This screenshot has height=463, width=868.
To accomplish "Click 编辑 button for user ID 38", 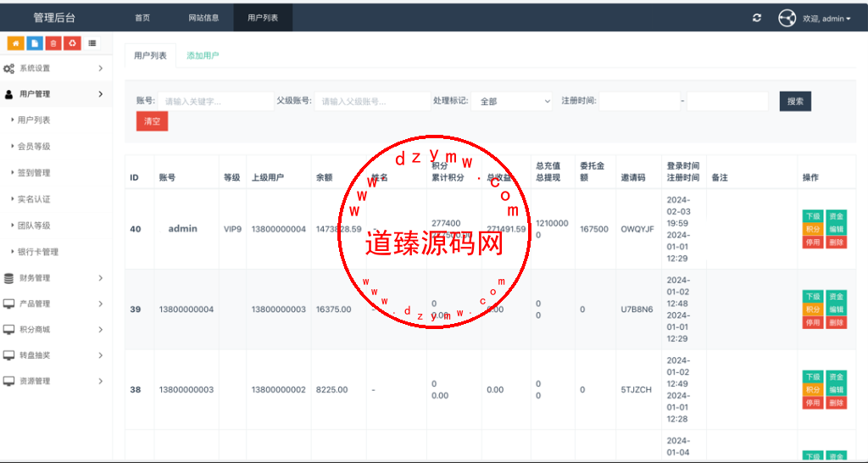I will (837, 390).
